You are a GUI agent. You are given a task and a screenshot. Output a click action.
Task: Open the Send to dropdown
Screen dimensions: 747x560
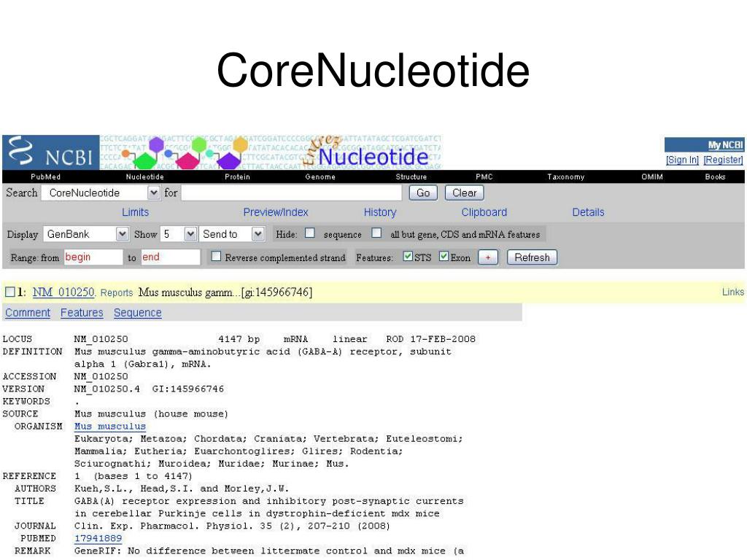point(231,234)
